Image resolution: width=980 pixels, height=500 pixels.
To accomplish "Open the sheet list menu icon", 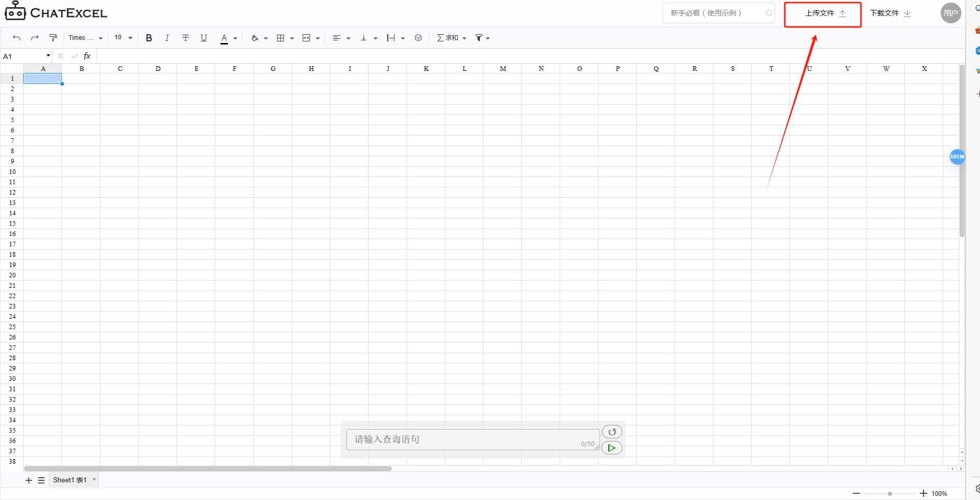I will tap(41, 480).
